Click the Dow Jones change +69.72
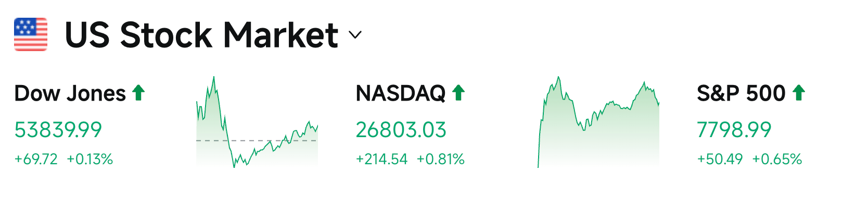 click(x=36, y=159)
